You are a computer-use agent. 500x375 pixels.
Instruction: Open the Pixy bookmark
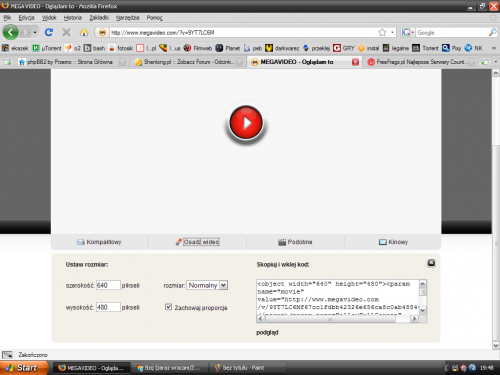pyautogui.click(x=452, y=48)
